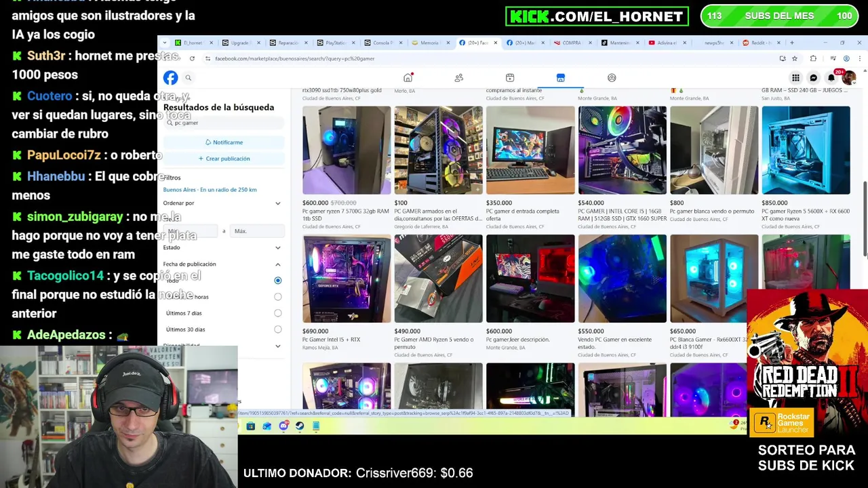Select the Marketplace icon in Facebook nav
This screenshot has width=868, height=488.
point(561,78)
